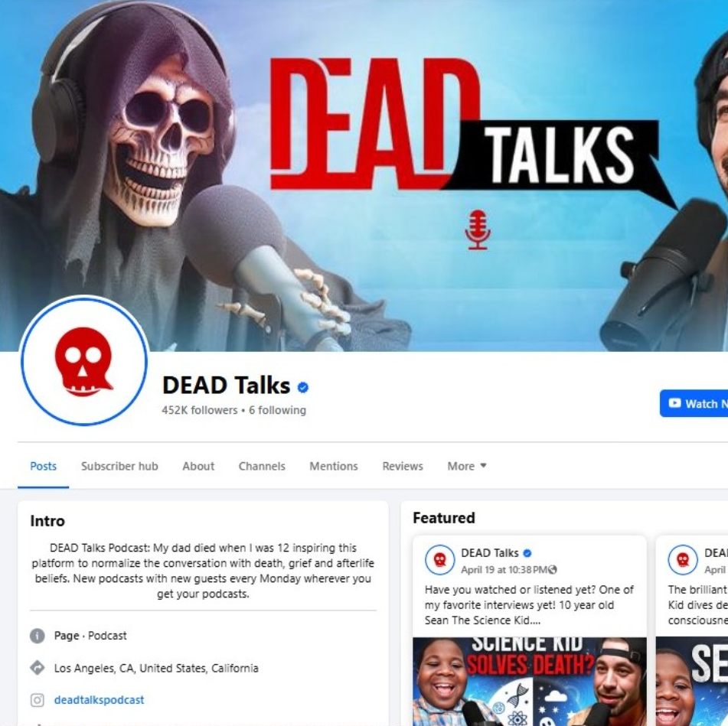728x726 pixels.
Task: Open the DEAD Talks cover photo
Action: click(x=364, y=175)
